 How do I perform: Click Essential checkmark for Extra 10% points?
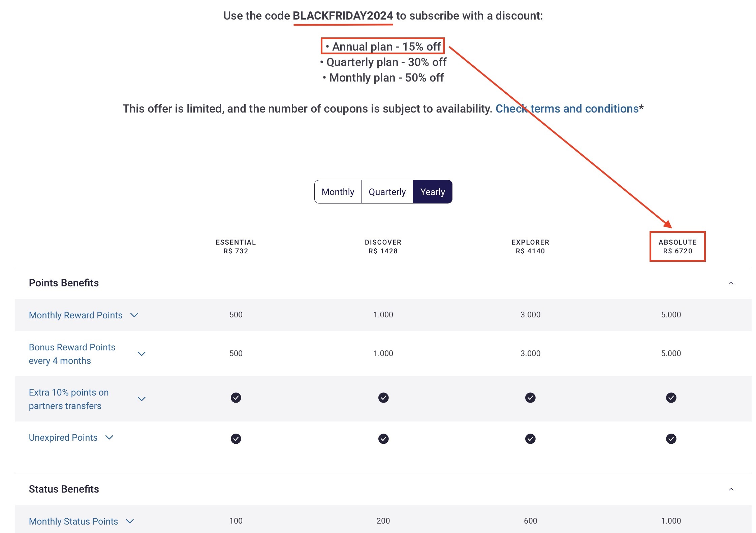[x=236, y=398]
